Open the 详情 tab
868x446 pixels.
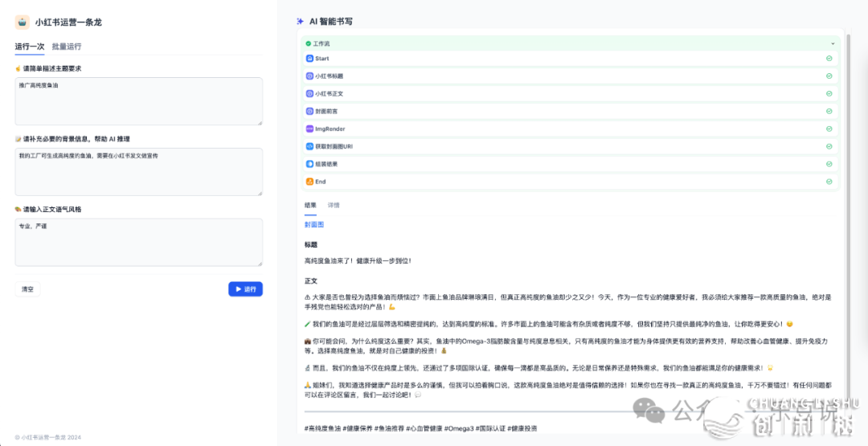[334, 206]
